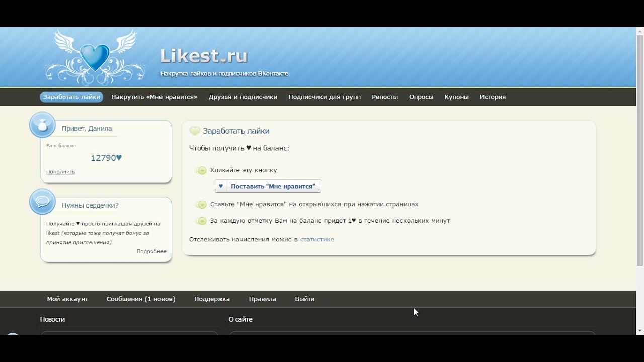Click the balance value 12790♥

(106, 158)
